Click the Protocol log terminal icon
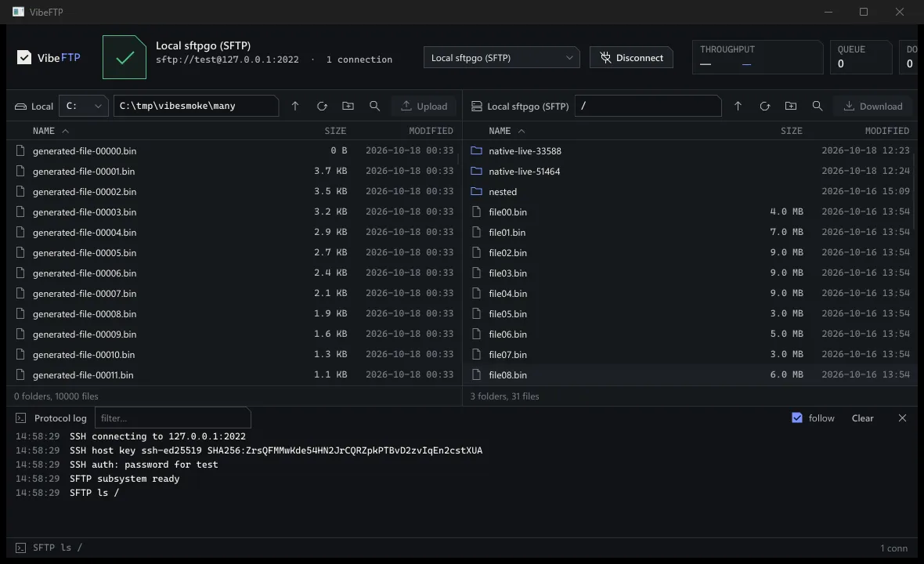The height and width of the screenshot is (564, 924). pyautogui.click(x=20, y=418)
